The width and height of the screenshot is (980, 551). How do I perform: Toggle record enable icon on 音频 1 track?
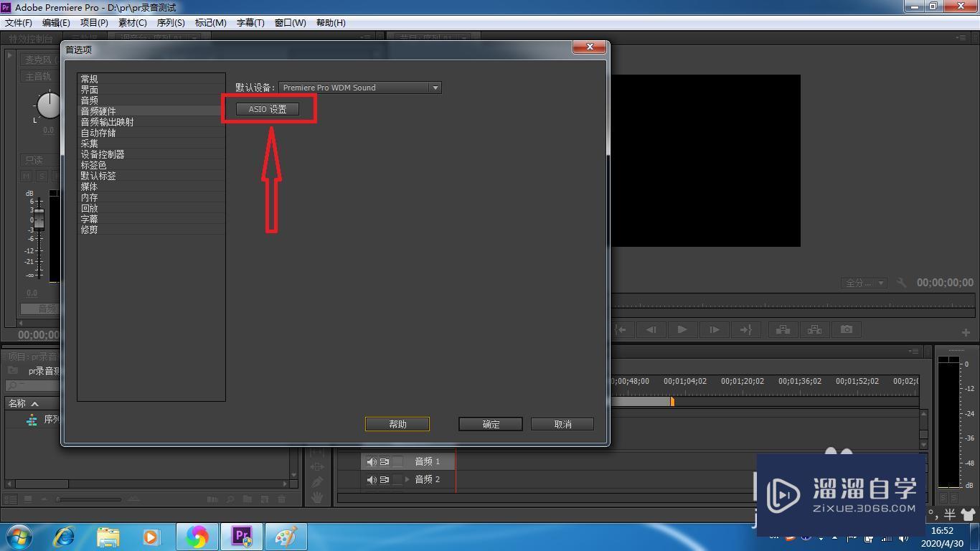click(385, 461)
